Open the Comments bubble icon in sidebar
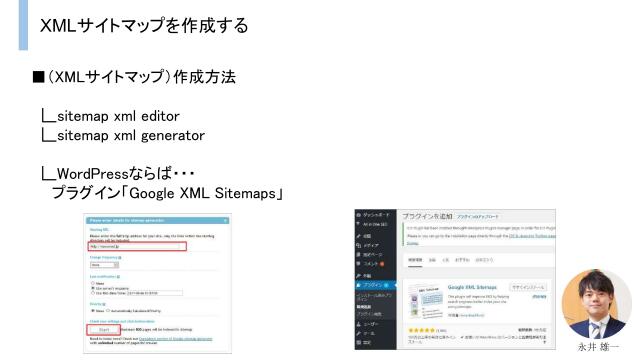The image size is (640, 360). point(358,264)
